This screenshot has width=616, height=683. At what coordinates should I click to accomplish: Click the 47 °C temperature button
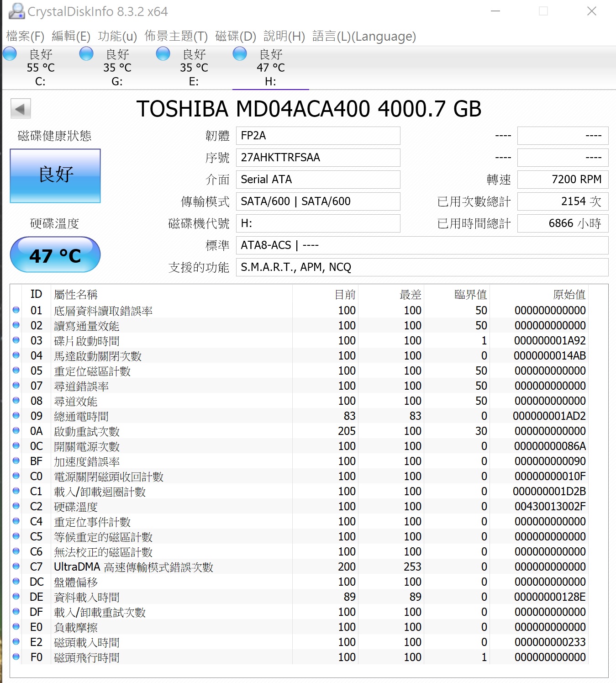pyautogui.click(x=55, y=254)
